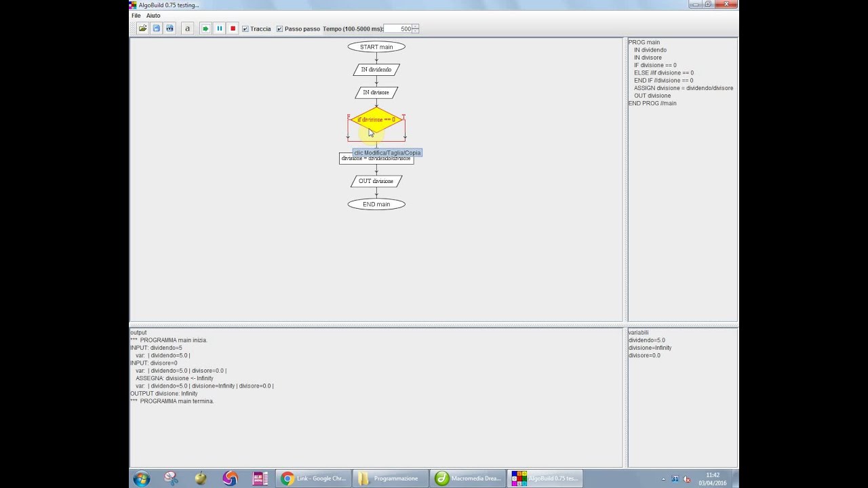The height and width of the screenshot is (488, 868).
Task: Select the IN dividendo block
Action: point(376,69)
